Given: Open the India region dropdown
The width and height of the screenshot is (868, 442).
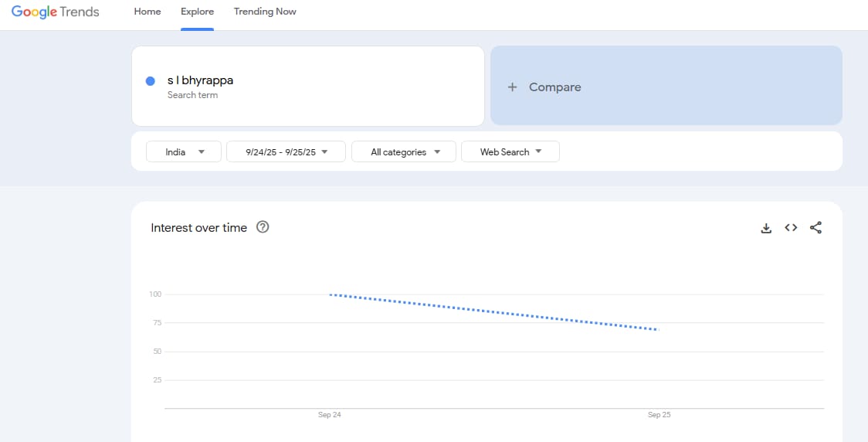Looking at the screenshot, I should tap(184, 151).
